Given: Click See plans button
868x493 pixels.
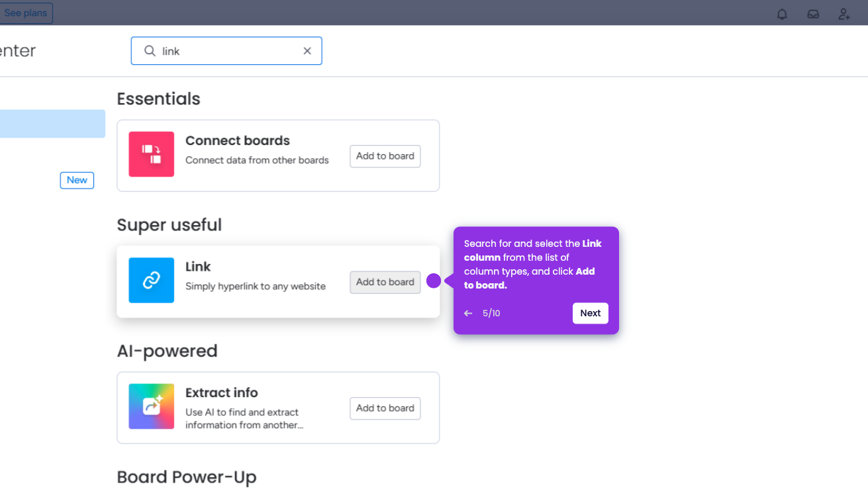Looking at the screenshot, I should click(26, 13).
